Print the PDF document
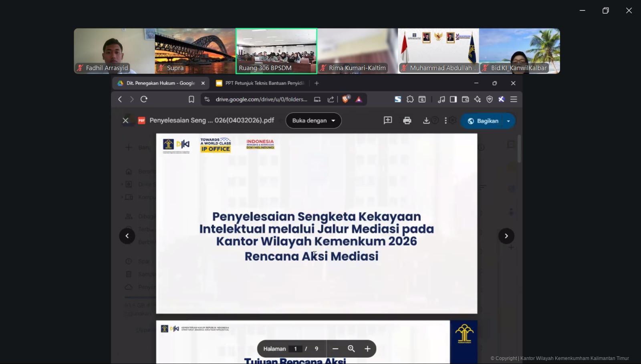 point(407,120)
